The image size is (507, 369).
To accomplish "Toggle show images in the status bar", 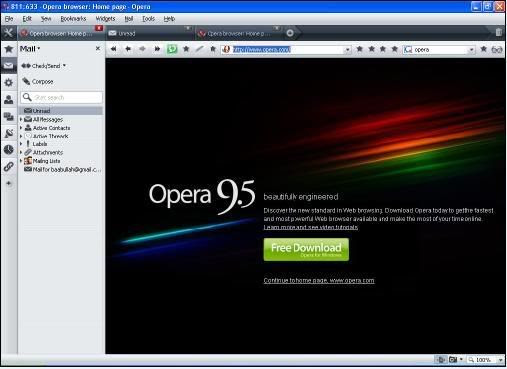I will pos(453,360).
